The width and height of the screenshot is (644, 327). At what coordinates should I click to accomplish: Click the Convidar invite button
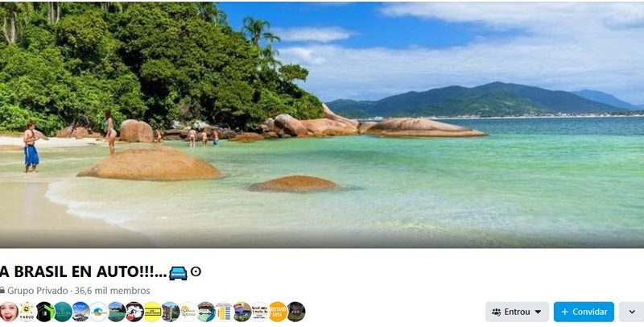pyautogui.click(x=584, y=313)
